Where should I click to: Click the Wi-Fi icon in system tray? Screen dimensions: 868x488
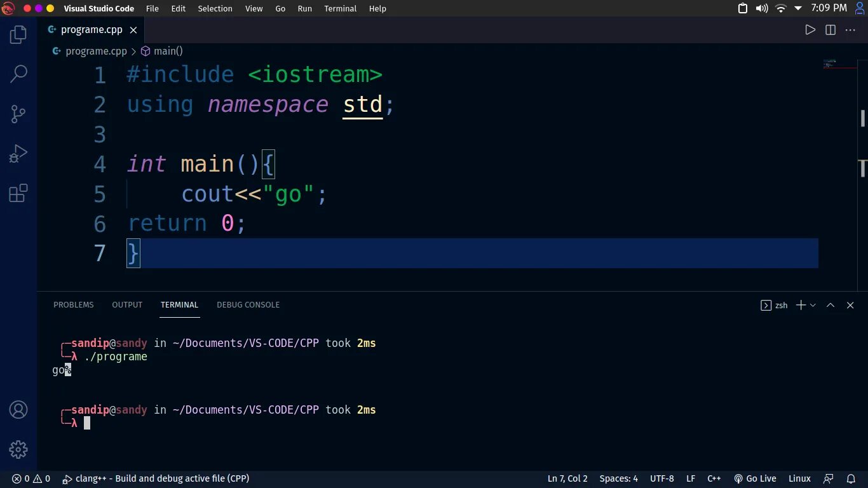point(781,8)
